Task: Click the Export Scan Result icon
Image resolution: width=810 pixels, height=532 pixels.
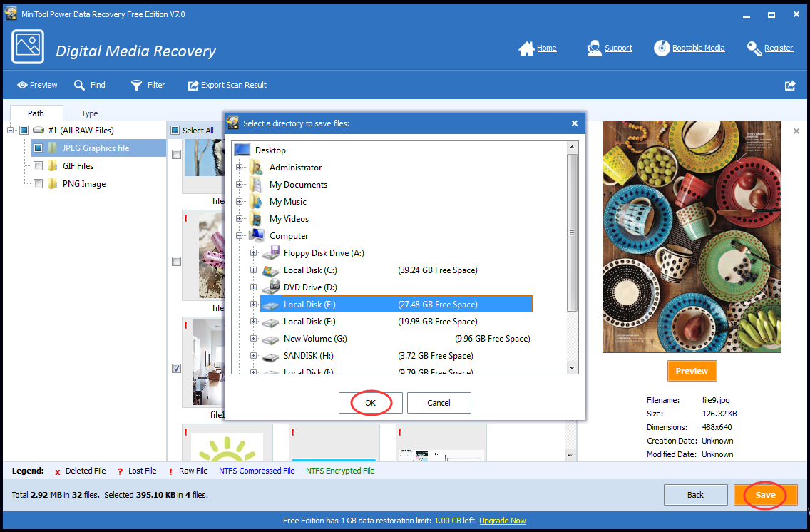Action: tap(193, 85)
